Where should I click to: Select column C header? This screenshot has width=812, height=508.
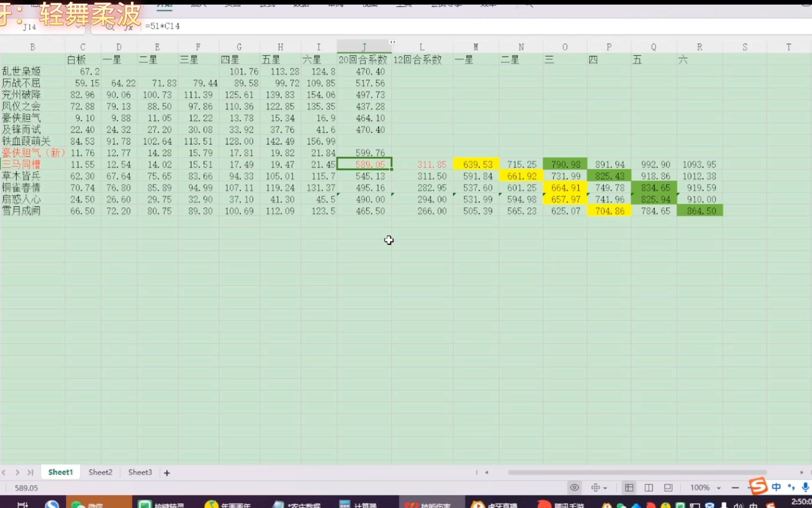83,47
